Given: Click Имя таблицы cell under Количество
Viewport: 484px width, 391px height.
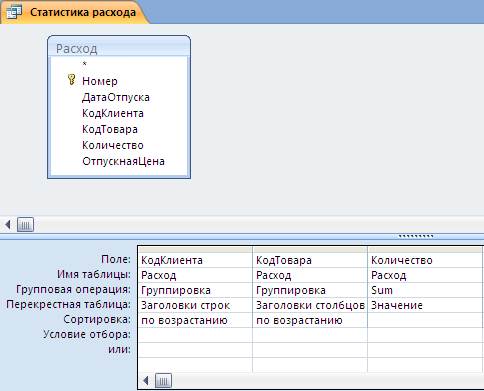Looking at the screenshot, I should (425, 275).
